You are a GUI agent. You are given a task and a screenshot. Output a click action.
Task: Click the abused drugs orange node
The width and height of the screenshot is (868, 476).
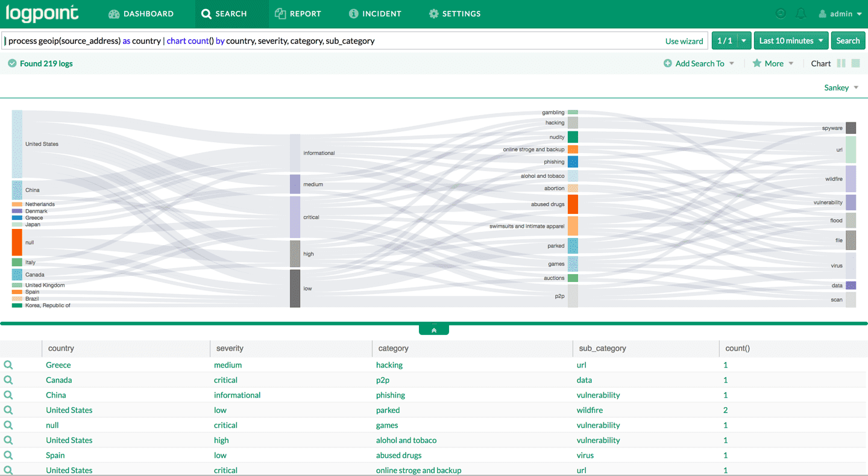point(573,204)
